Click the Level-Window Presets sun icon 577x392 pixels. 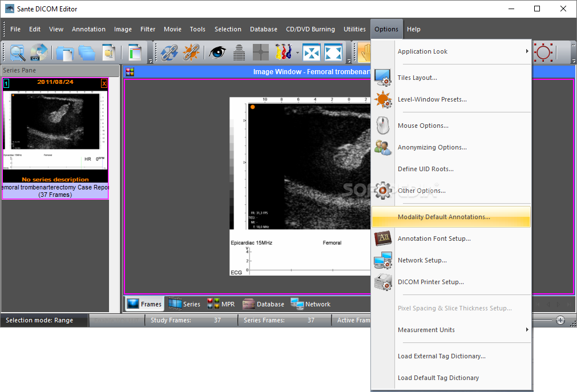click(383, 99)
